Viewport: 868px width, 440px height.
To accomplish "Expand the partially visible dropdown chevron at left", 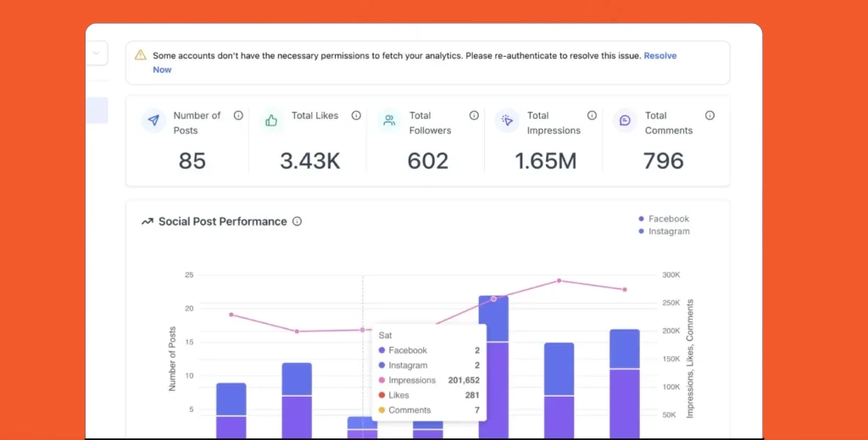I will coord(97,53).
